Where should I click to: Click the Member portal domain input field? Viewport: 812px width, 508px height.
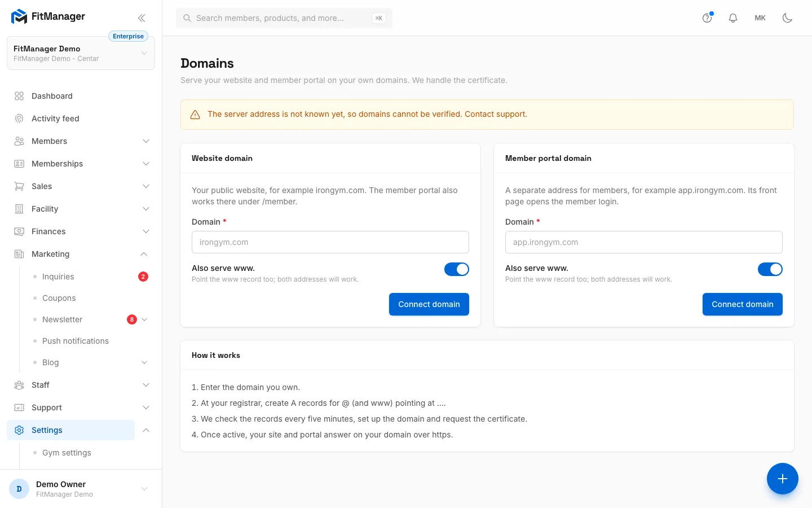click(644, 242)
